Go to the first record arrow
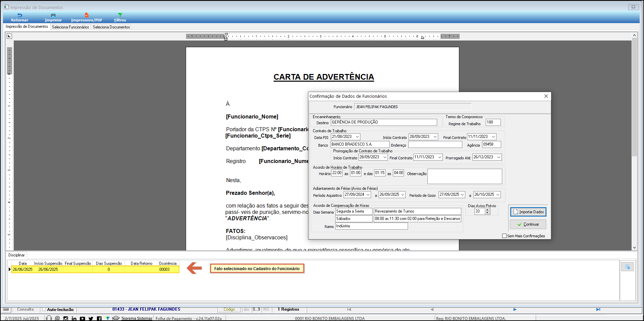 (349, 309)
